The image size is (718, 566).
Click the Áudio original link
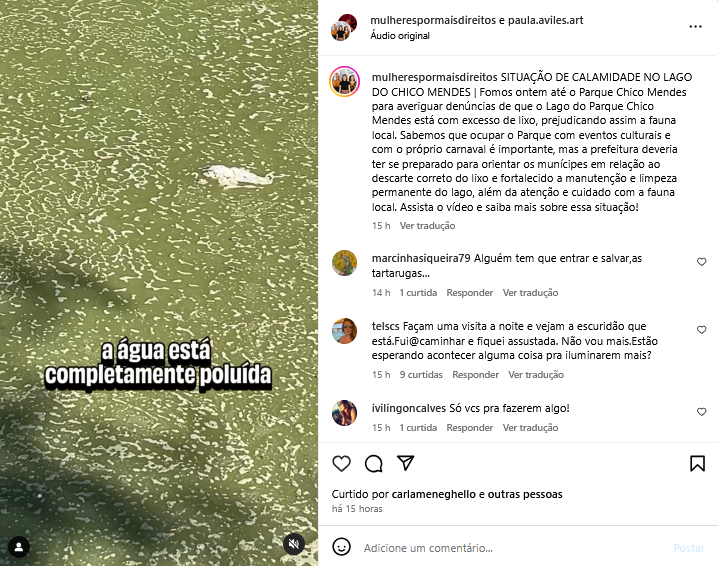tap(400, 36)
